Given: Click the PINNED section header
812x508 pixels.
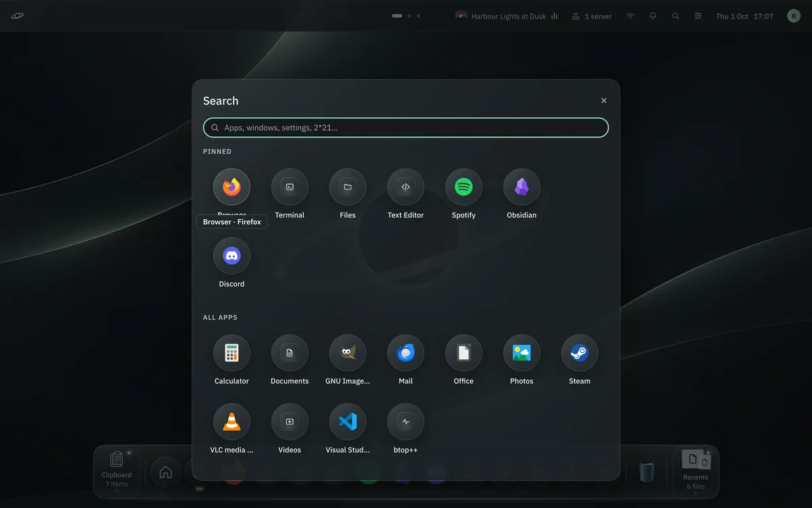Looking at the screenshot, I should (217, 152).
